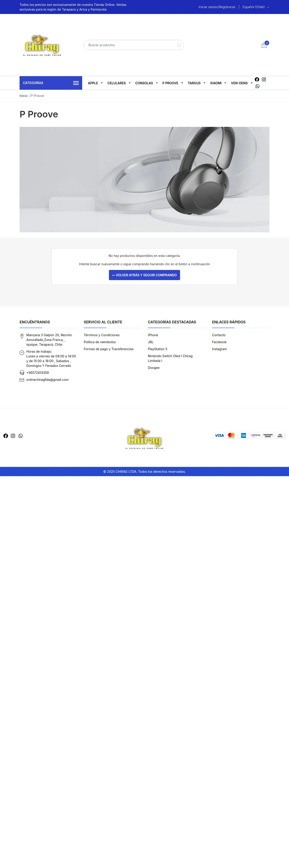
Task: Expand the TARGUS menu arrow
Action: pyautogui.click(x=204, y=83)
